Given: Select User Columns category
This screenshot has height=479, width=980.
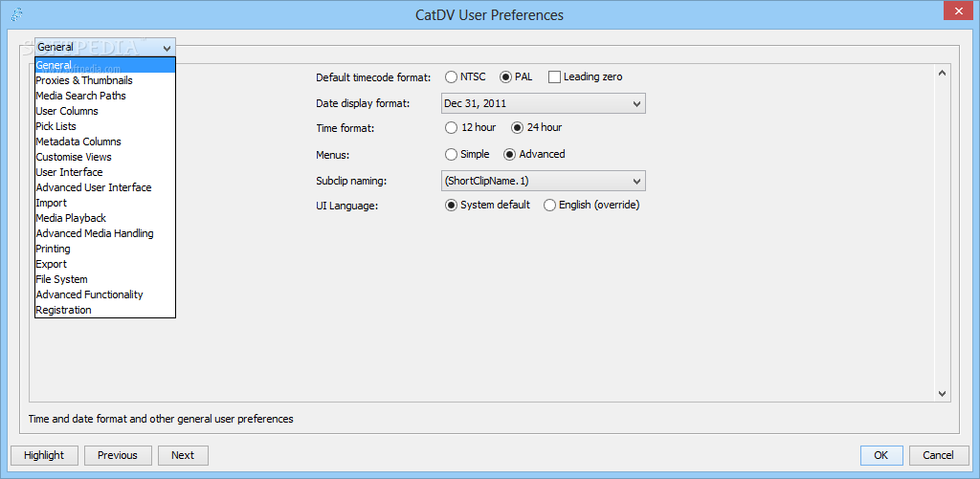Looking at the screenshot, I should point(105,111).
